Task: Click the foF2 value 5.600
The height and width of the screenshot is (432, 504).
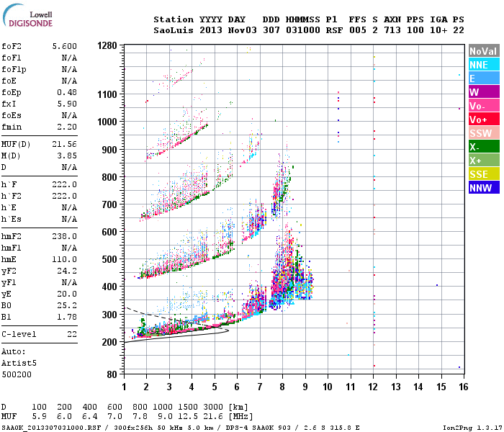Action: 65,46
